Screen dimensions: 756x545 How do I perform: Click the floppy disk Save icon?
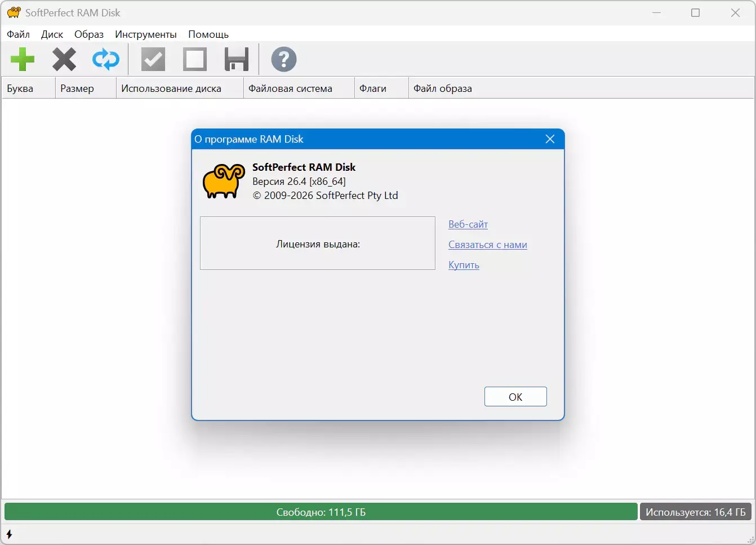237,59
